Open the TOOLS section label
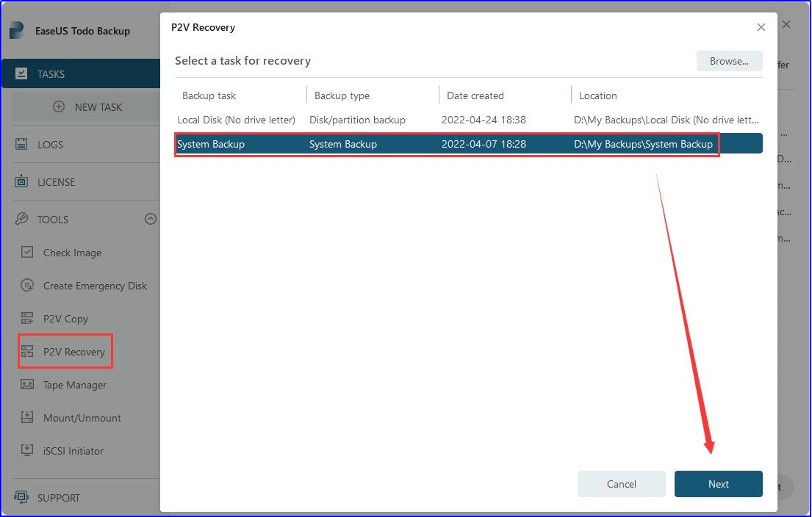This screenshot has width=812, height=517. pos(53,220)
